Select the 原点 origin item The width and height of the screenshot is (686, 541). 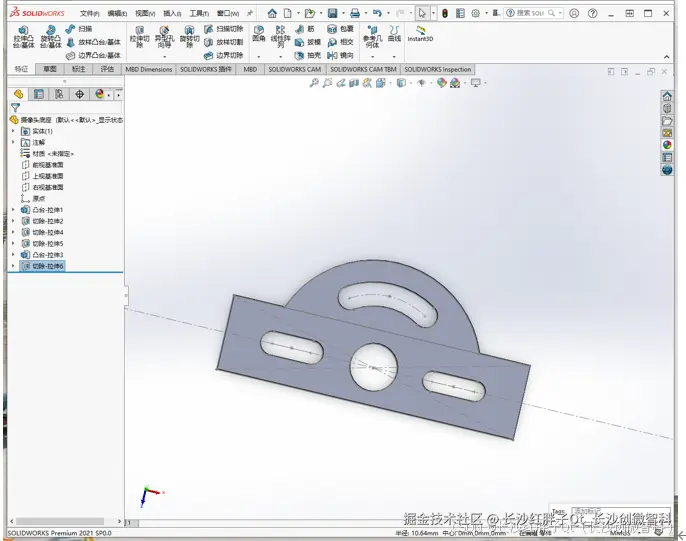tap(33, 199)
